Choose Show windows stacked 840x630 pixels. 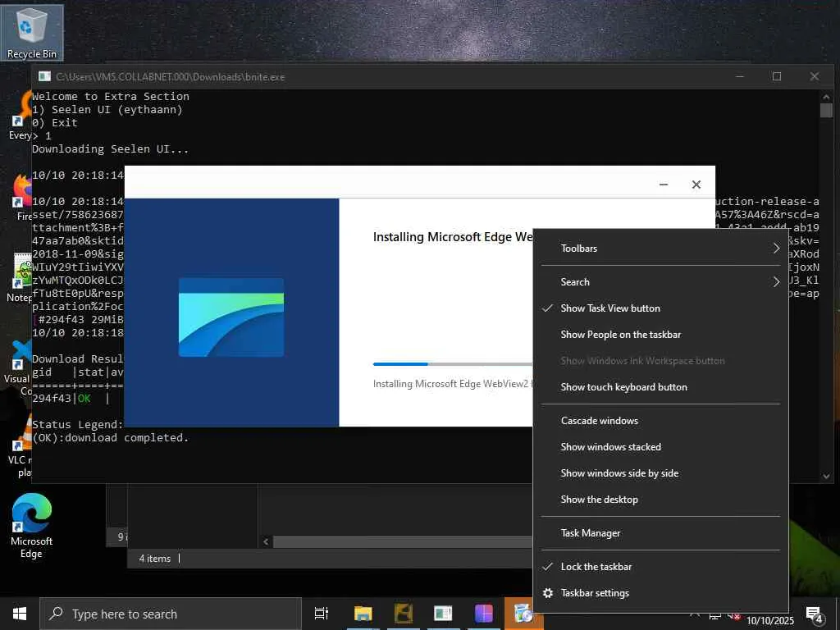tap(660, 447)
